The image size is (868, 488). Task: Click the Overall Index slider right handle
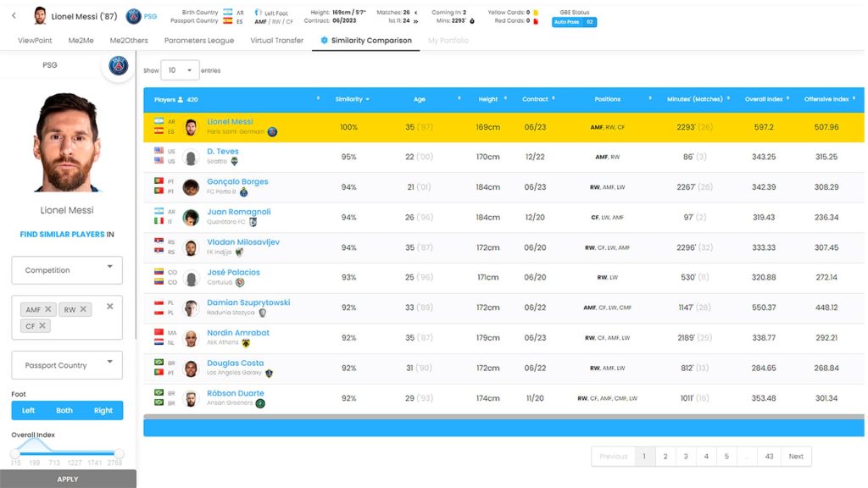click(x=119, y=454)
